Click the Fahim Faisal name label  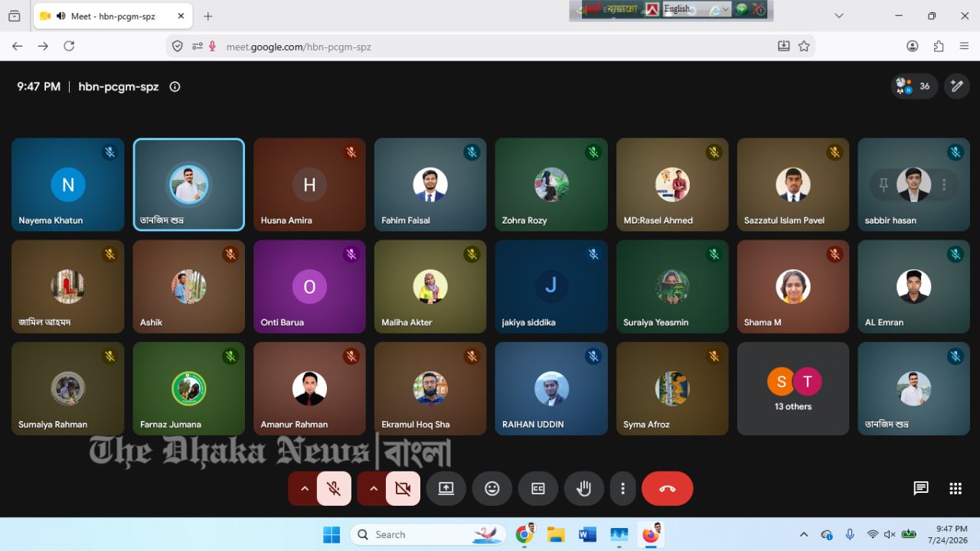coord(406,220)
